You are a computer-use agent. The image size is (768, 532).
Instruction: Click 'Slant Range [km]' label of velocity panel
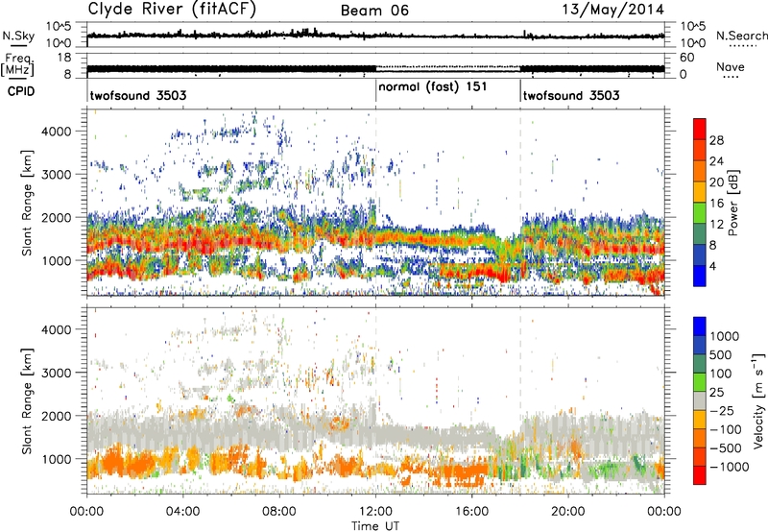[x=27, y=400]
